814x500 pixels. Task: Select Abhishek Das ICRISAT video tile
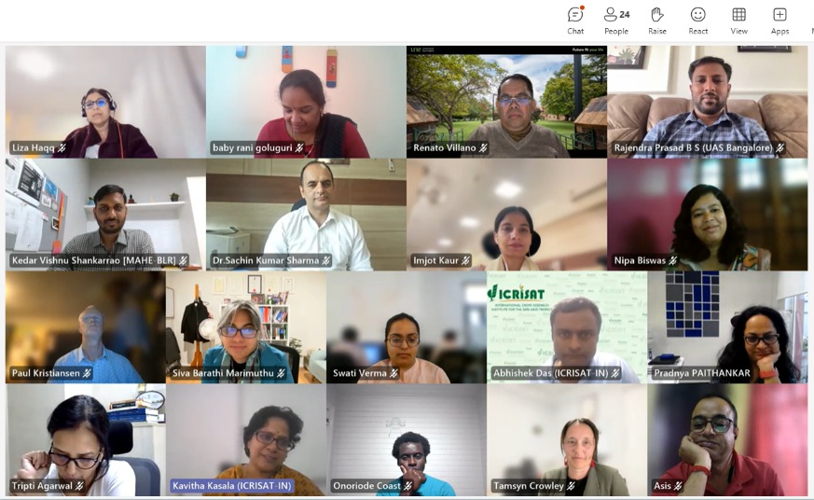point(567,327)
